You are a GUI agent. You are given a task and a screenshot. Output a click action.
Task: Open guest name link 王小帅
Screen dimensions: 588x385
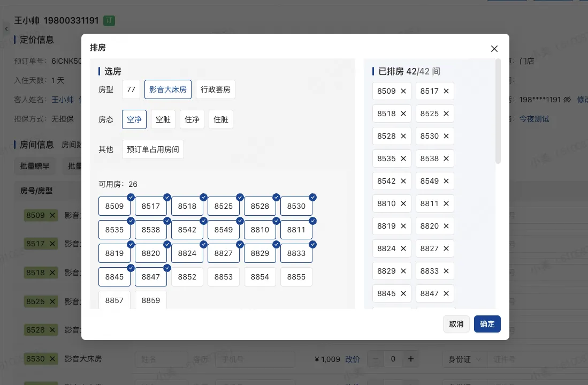click(63, 100)
